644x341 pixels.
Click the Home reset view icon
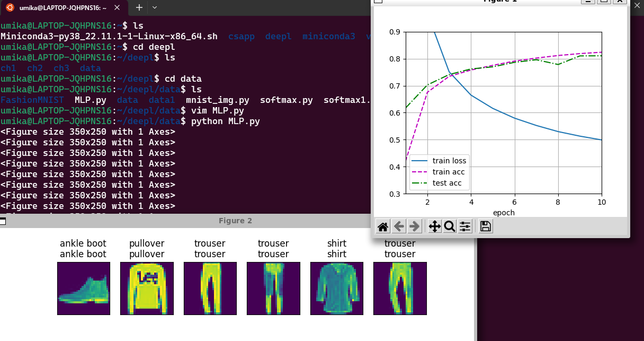coord(383,227)
